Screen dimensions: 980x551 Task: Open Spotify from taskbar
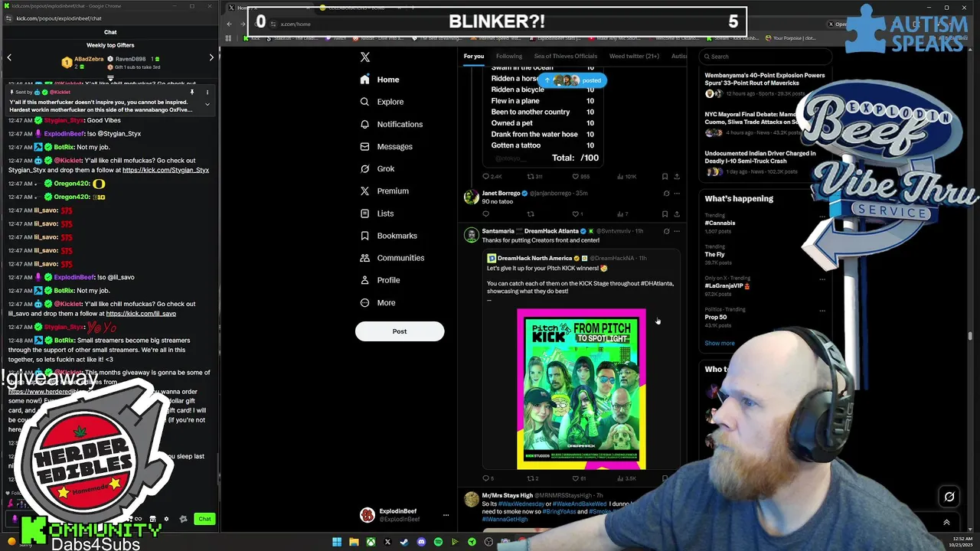click(x=438, y=542)
